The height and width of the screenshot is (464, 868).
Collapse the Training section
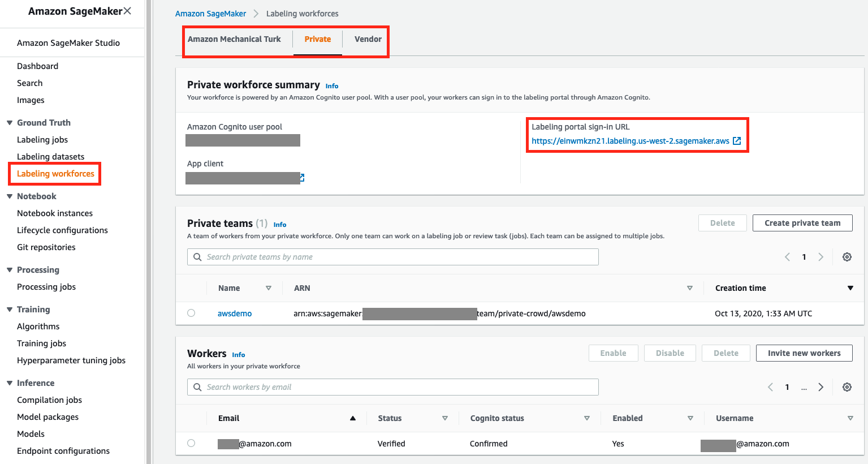(10, 310)
